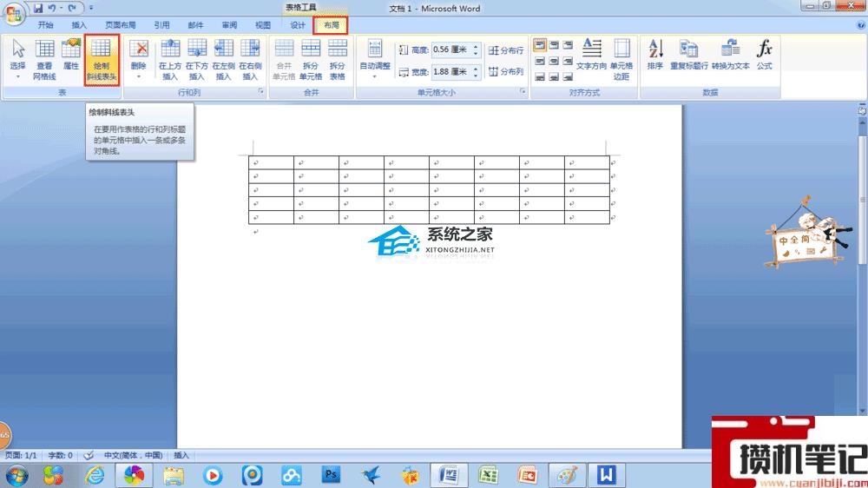Click the row height (高度) input field
This screenshot has height=488, width=868.
[450, 49]
